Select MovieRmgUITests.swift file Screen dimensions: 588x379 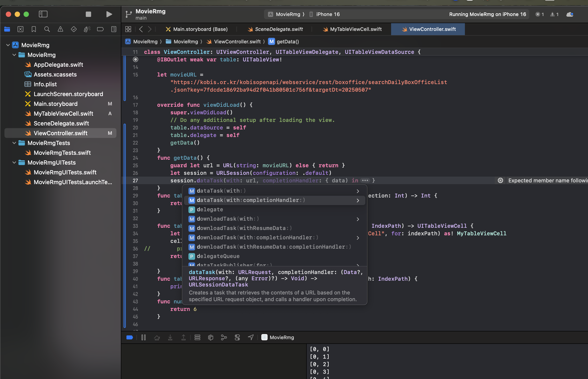(65, 173)
